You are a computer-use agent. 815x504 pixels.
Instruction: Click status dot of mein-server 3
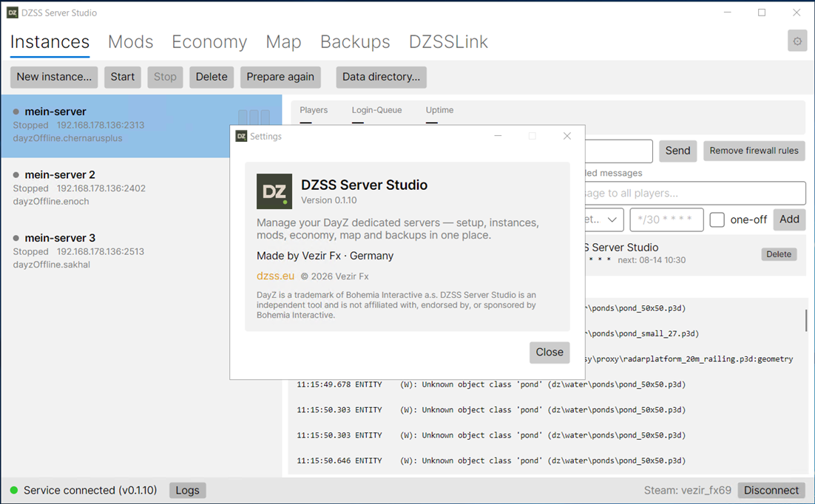tap(16, 238)
